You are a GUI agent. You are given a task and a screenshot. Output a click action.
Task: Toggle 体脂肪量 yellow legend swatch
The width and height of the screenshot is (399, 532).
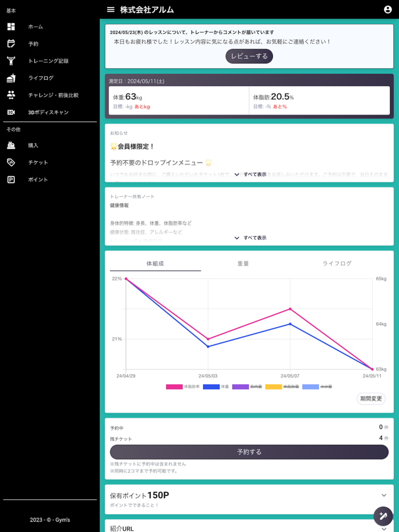274,387
